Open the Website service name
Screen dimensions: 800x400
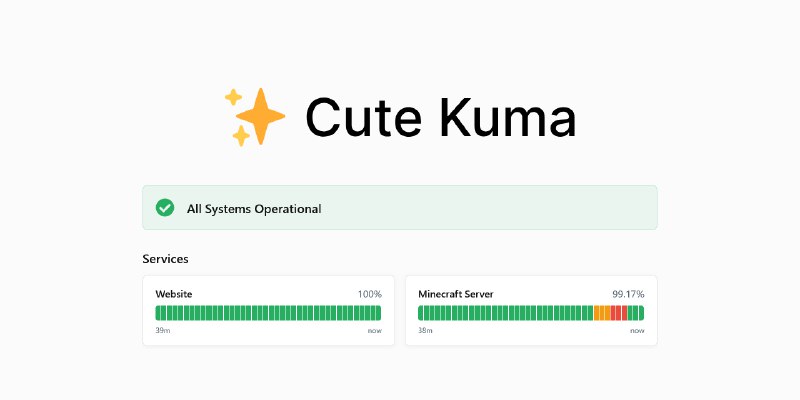174,294
